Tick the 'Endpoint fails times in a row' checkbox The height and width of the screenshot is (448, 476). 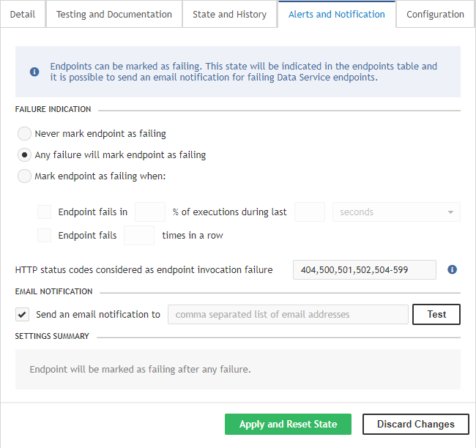click(x=45, y=236)
